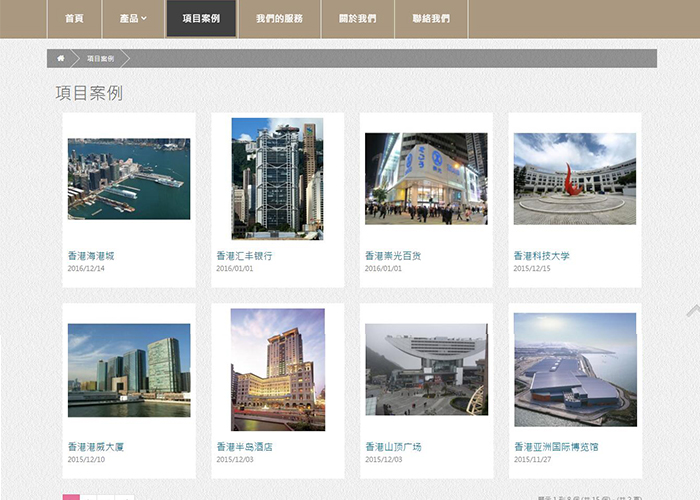The width and height of the screenshot is (700, 500).
Task: Click the 項目案例 breadcrumb link
Action: (100, 59)
